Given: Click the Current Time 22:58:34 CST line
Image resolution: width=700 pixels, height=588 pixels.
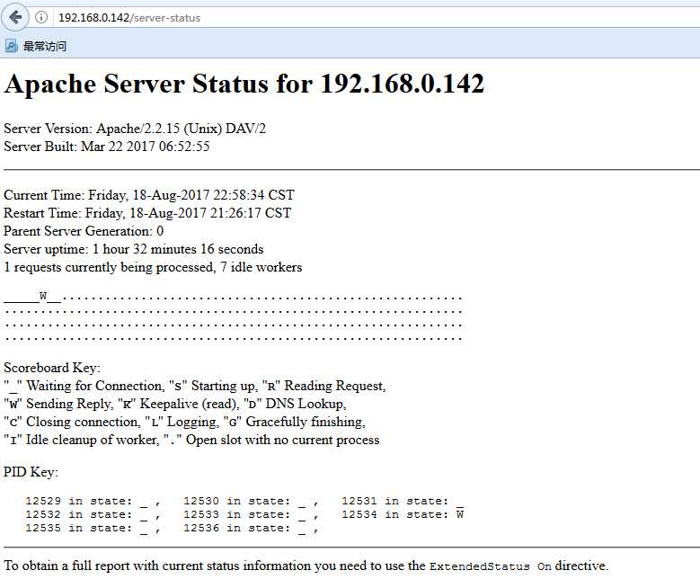Looking at the screenshot, I should pyautogui.click(x=149, y=195).
